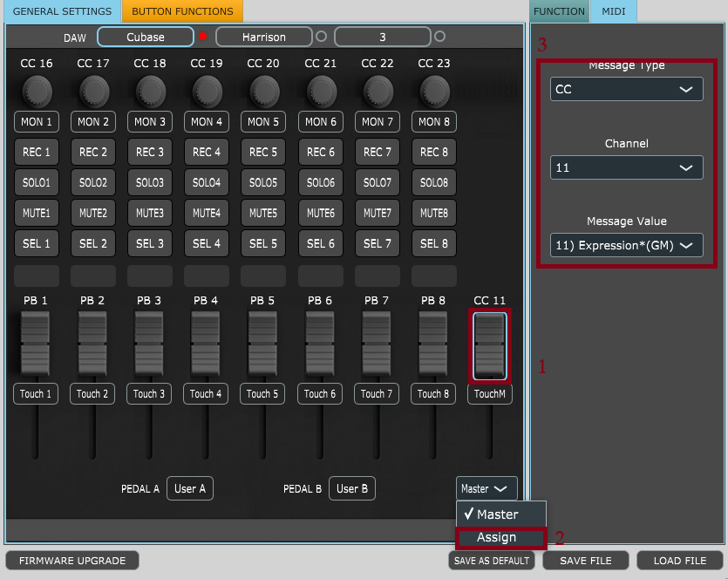728x579 pixels.
Task: Select the REC 7 button
Action: tap(377, 152)
